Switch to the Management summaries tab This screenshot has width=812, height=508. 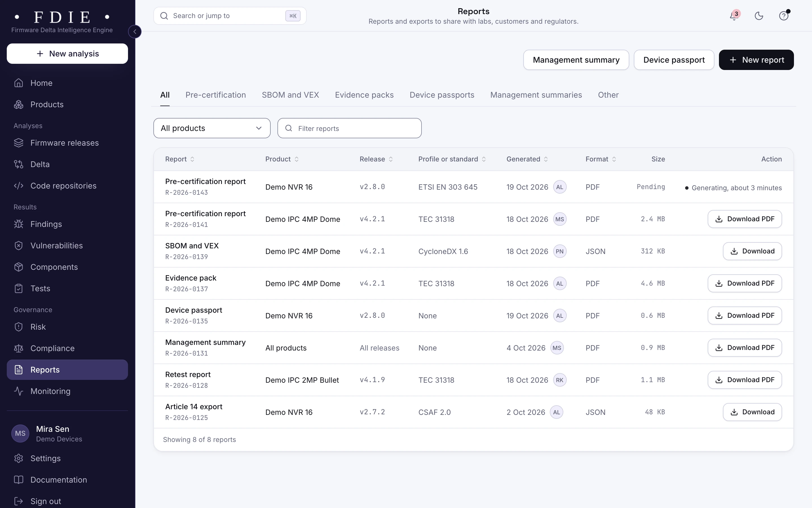click(536, 95)
